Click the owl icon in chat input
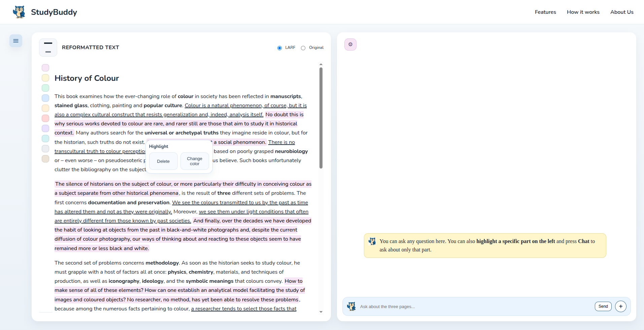Viewport: 644px width, 330px height. click(x=351, y=306)
